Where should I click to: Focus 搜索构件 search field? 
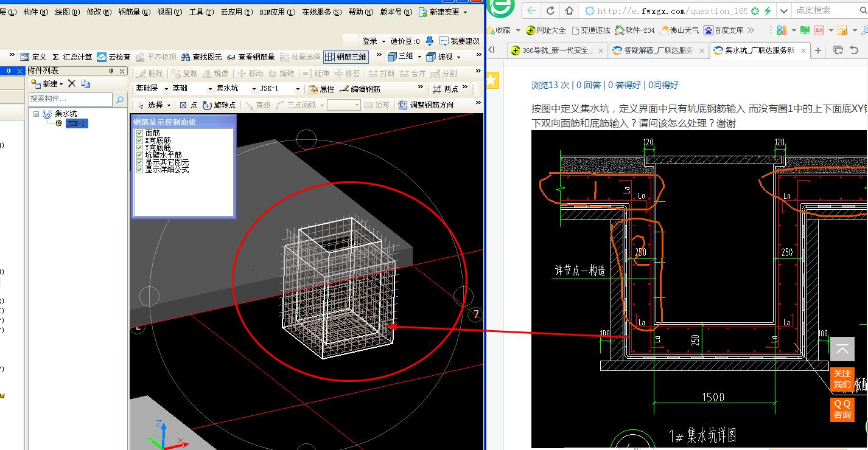pos(71,99)
